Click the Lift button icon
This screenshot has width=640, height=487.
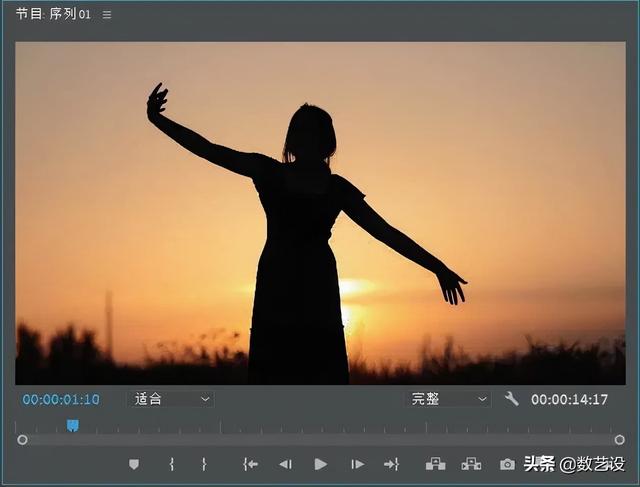(x=435, y=464)
